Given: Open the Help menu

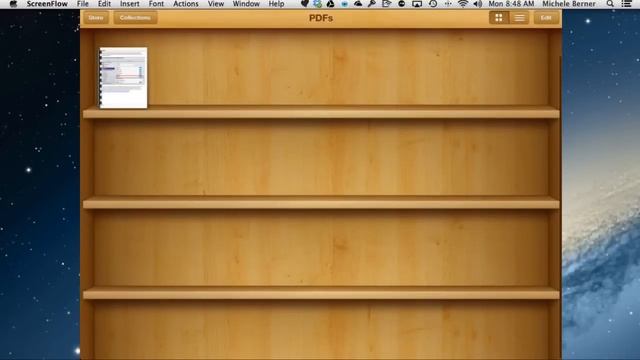Looking at the screenshot, I should [x=276, y=4].
